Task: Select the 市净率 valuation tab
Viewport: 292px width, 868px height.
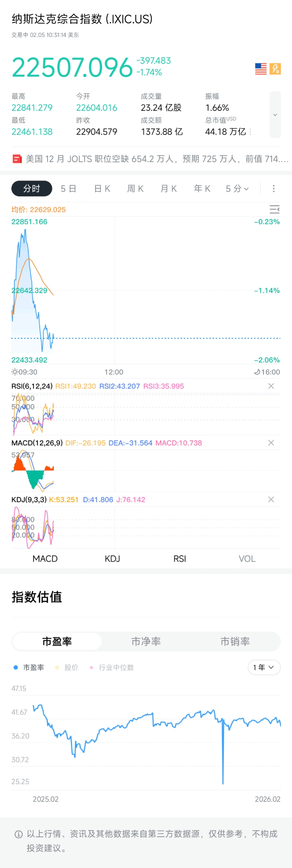Action: [146, 641]
